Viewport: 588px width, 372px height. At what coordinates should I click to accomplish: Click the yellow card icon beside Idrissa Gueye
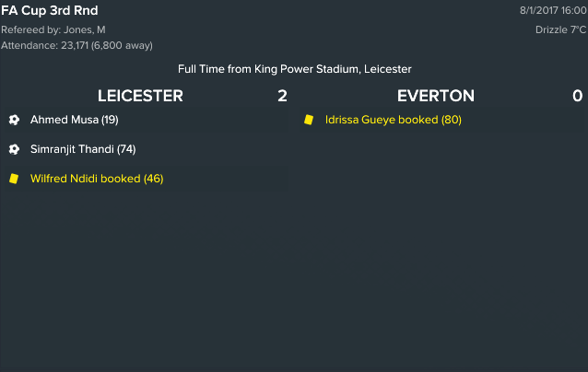tap(309, 120)
